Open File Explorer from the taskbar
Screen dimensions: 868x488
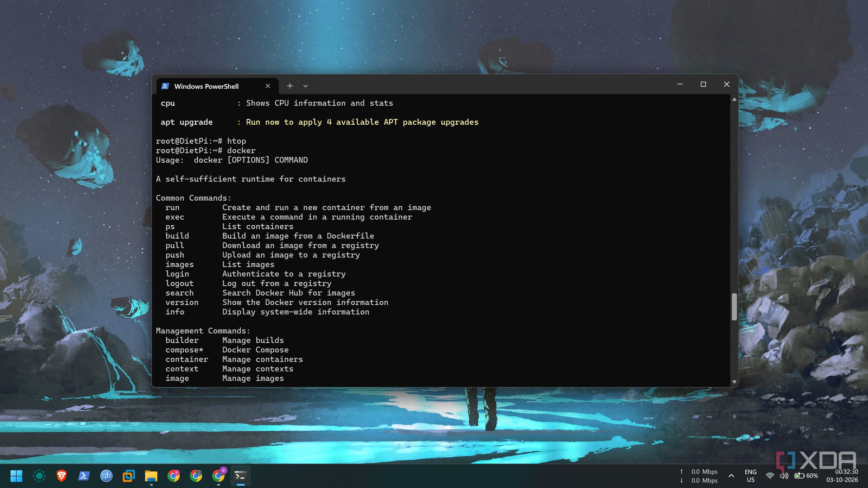pyautogui.click(x=151, y=476)
